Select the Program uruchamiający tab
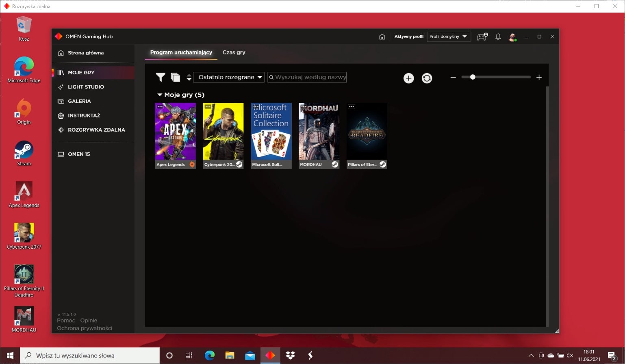625x364 pixels. click(181, 52)
